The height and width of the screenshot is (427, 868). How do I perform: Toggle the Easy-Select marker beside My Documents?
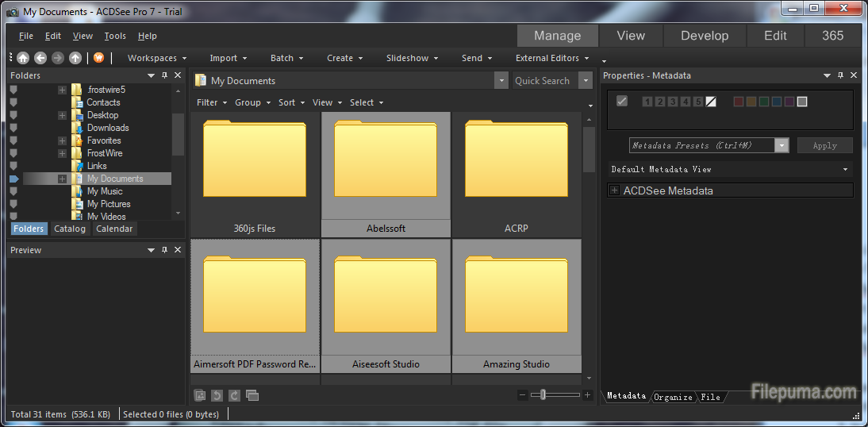(13, 179)
